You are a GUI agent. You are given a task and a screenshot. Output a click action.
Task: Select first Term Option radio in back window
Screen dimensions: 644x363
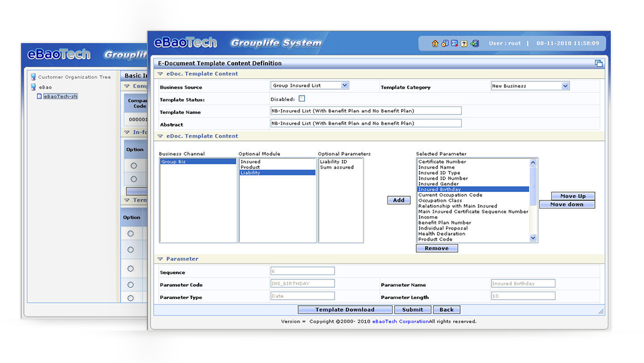click(130, 233)
